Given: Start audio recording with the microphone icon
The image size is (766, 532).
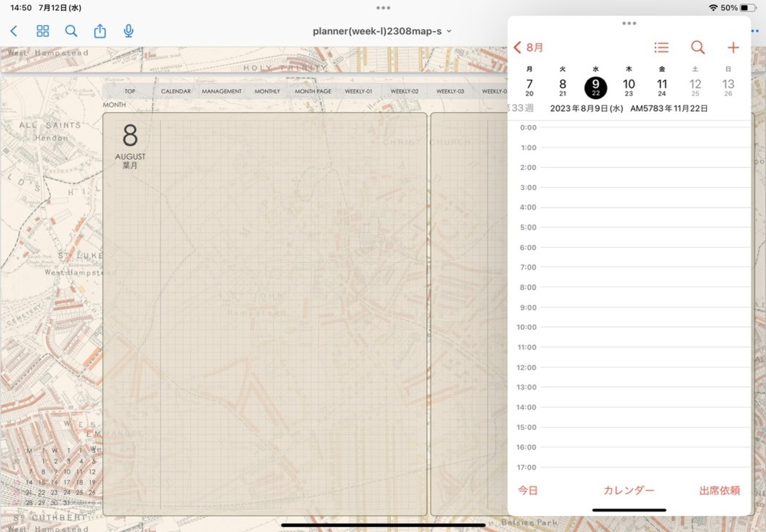Looking at the screenshot, I should point(128,31).
